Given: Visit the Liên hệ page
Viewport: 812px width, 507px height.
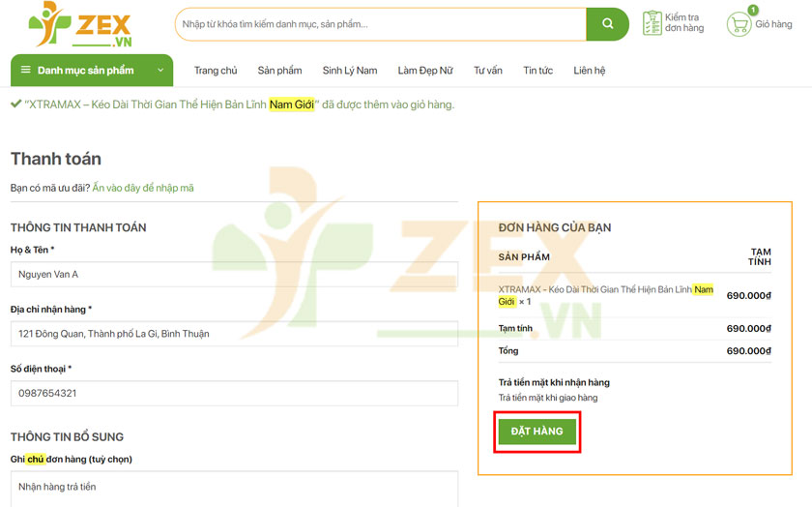Looking at the screenshot, I should tap(589, 71).
